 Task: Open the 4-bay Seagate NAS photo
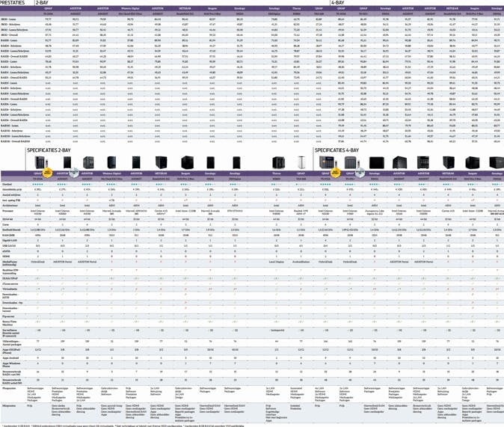click(472, 162)
